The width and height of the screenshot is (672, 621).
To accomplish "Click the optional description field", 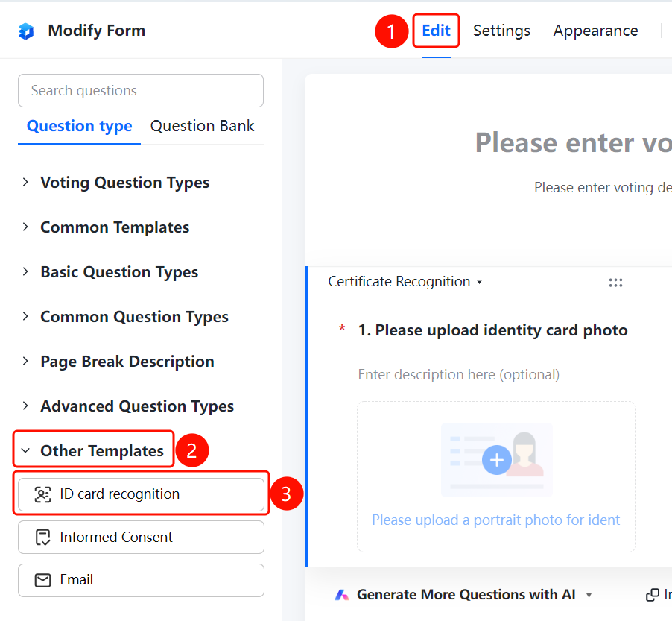I will coord(459,375).
